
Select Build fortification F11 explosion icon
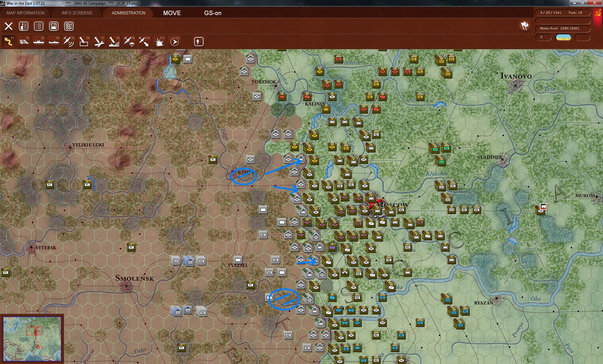click(159, 41)
